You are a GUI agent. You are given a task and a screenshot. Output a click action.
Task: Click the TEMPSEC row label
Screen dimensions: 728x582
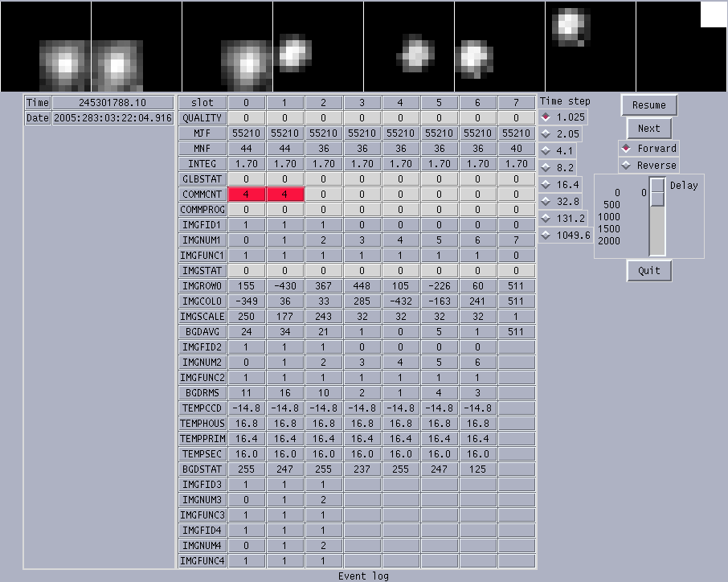(202, 454)
